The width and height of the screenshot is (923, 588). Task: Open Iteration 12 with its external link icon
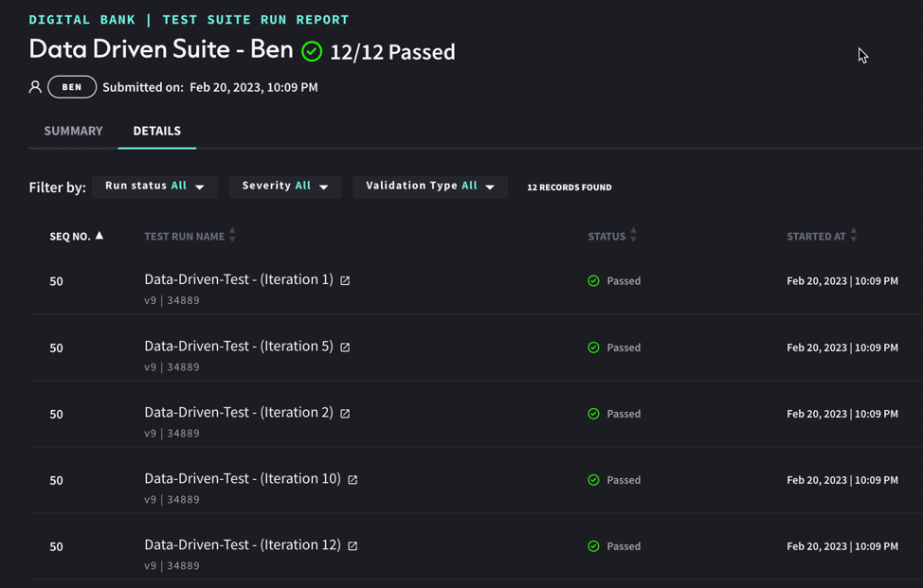pyautogui.click(x=353, y=545)
